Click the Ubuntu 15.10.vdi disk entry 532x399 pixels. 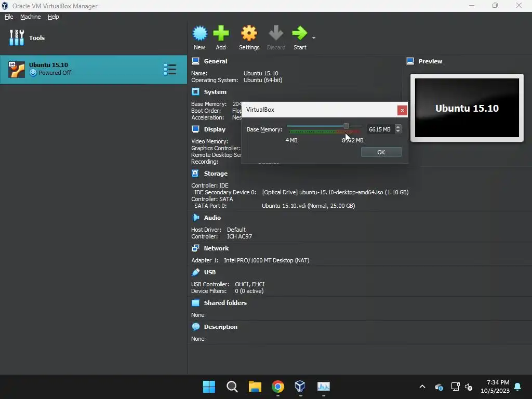[309, 206]
